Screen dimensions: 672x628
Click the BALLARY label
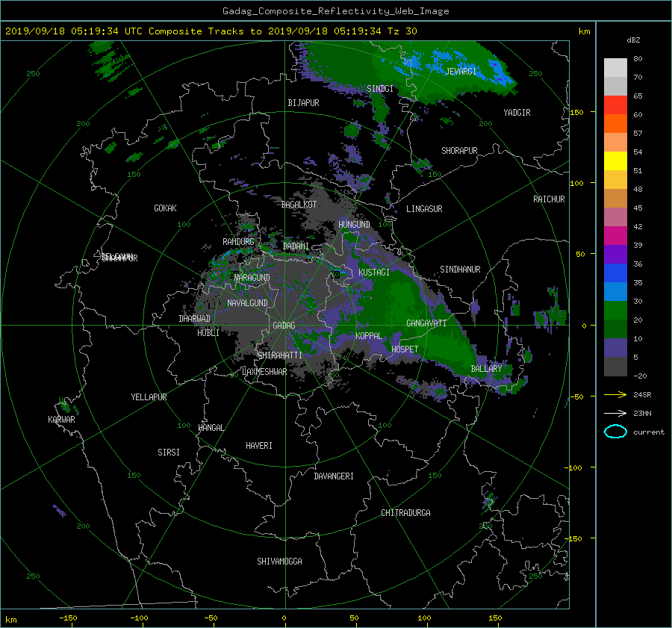pos(486,369)
